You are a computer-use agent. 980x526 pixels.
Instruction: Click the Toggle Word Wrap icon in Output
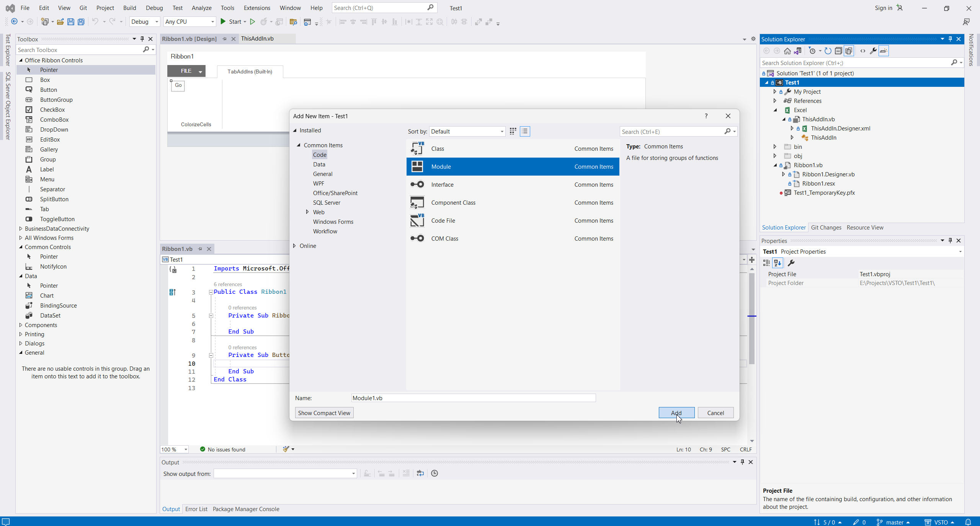coord(420,473)
